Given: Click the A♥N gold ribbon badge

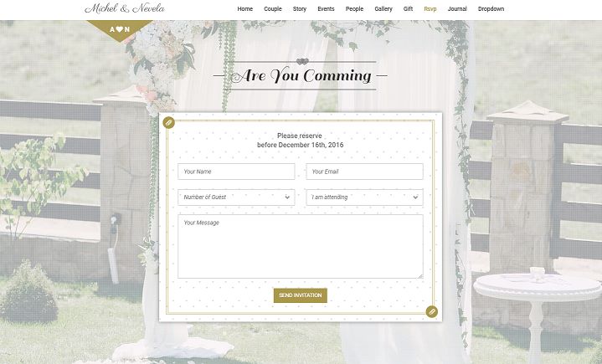Looking at the screenshot, I should 120,29.
